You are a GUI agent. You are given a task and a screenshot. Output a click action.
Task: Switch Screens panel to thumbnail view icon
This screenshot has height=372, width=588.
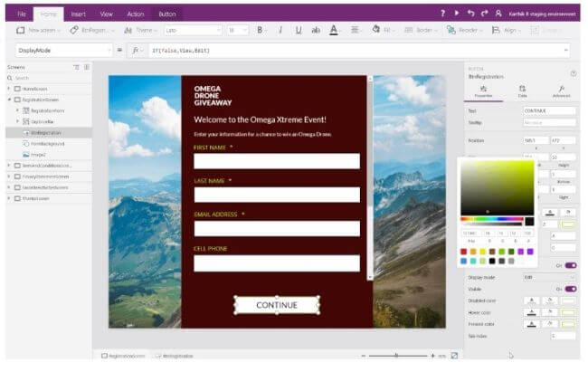point(87,67)
